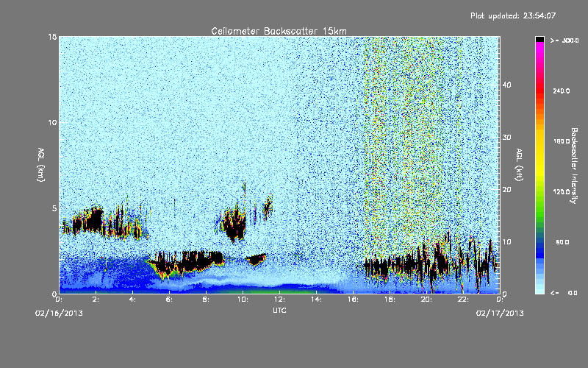Click the 30 kft tick label
The width and height of the screenshot is (588, 368).
coord(506,137)
